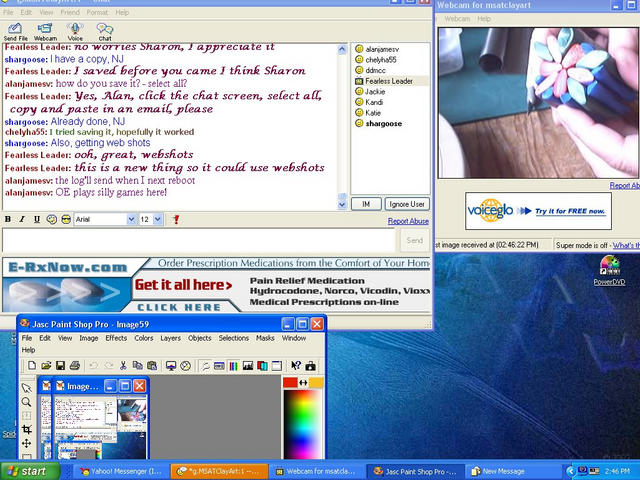Click the Full Screen Preview monitor icon

171,366
